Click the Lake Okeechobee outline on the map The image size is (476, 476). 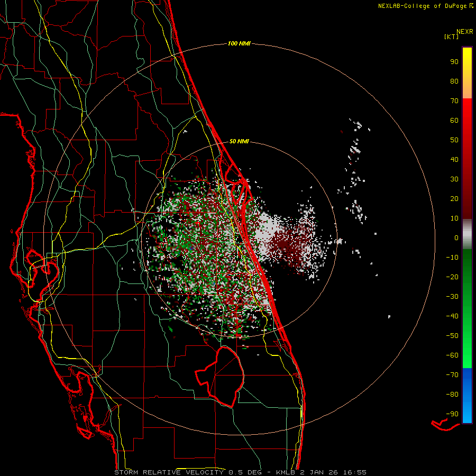point(220,377)
